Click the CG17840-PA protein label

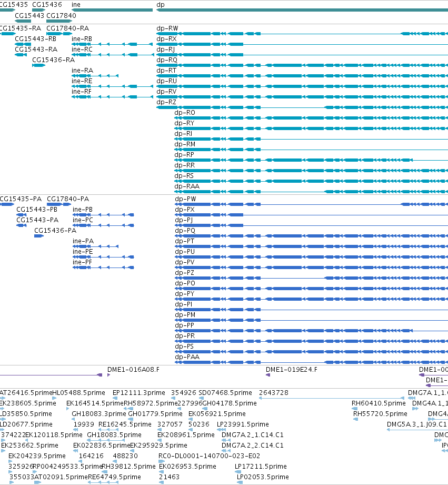[68, 199]
